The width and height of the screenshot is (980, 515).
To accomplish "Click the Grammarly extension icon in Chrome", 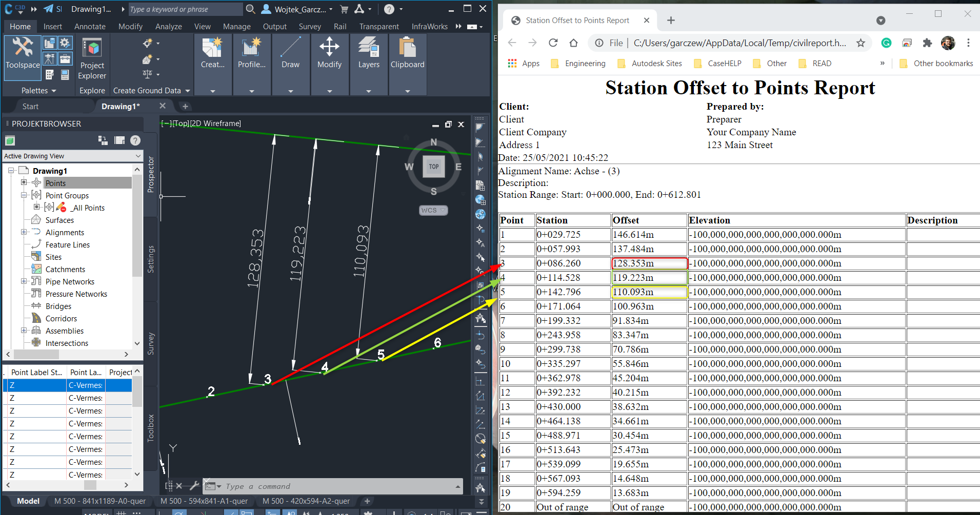I will click(x=886, y=43).
